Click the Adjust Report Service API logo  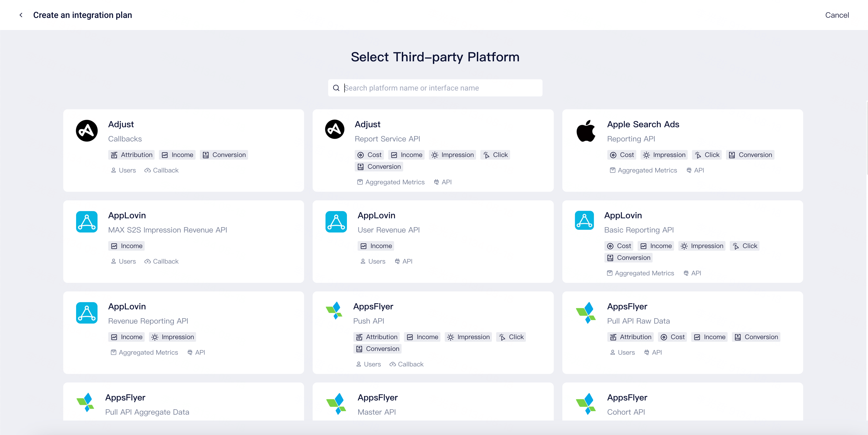click(335, 129)
